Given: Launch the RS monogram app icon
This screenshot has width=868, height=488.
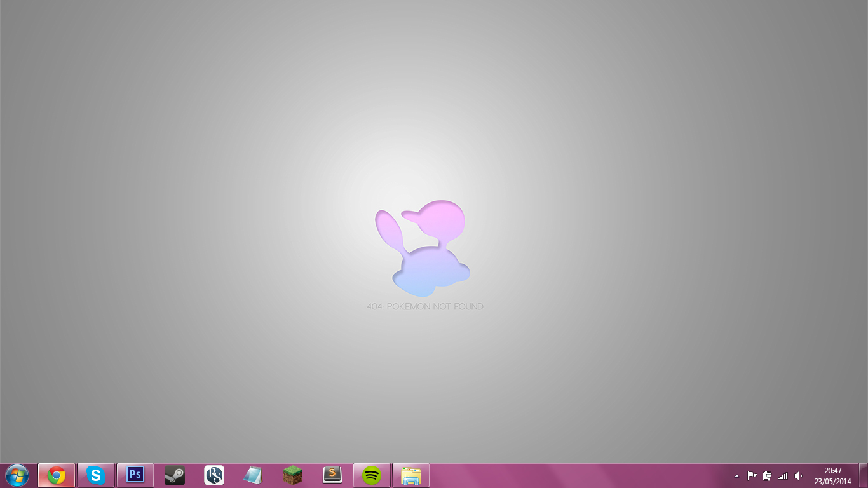Looking at the screenshot, I should 214,475.
